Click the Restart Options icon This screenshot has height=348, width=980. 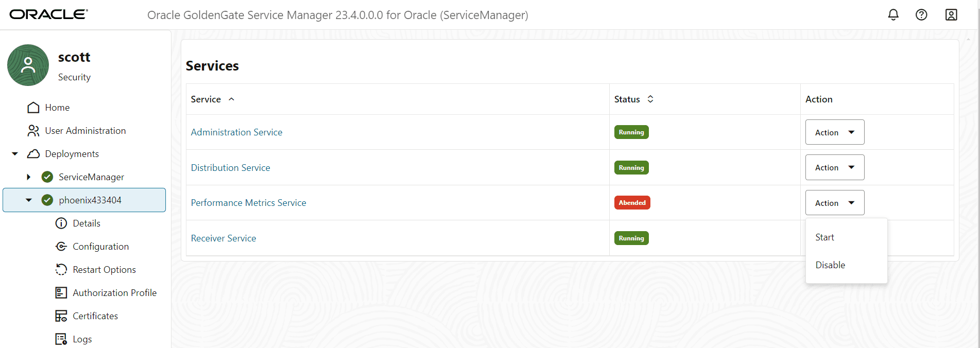(61, 270)
